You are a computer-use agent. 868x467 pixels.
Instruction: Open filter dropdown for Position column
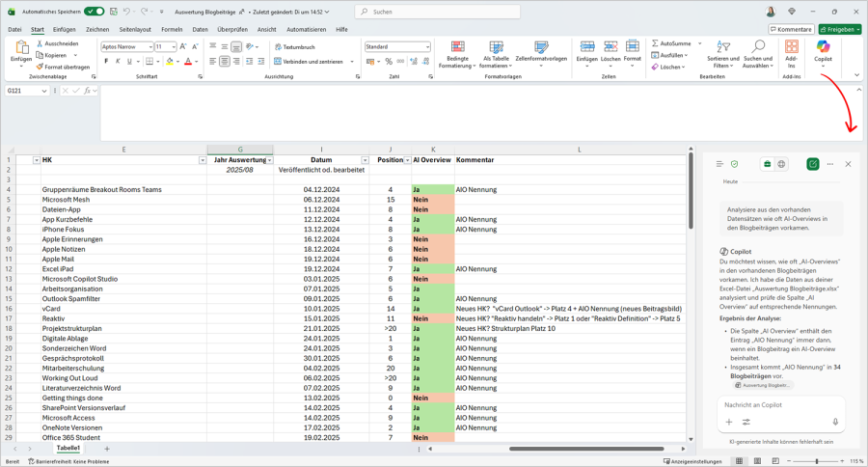[x=407, y=160]
